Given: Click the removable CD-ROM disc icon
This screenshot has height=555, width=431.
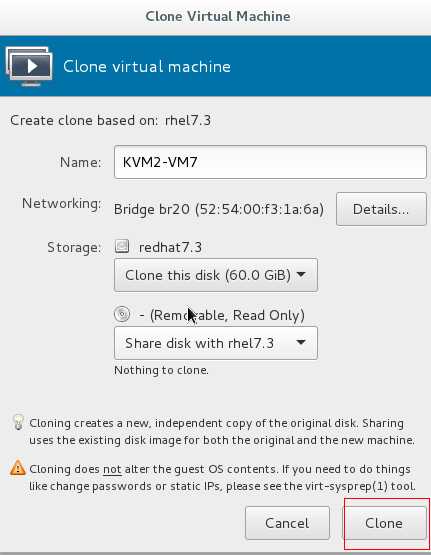Looking at the screenshot, I should [122, 314].
